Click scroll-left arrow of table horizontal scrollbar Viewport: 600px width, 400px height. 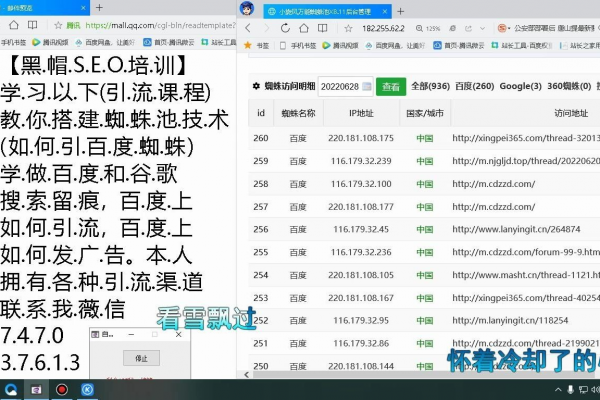(x=246, y=375)
